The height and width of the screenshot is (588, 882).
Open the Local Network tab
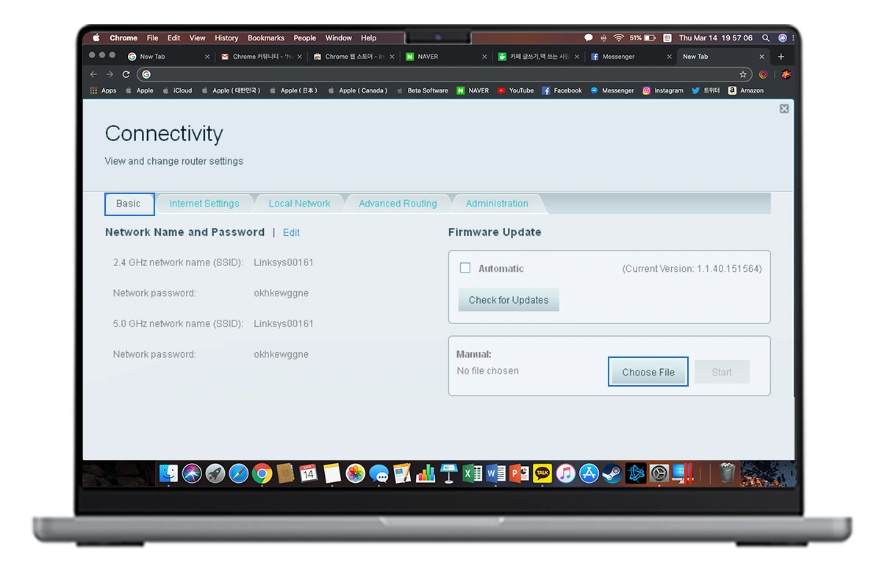(299, 204)
